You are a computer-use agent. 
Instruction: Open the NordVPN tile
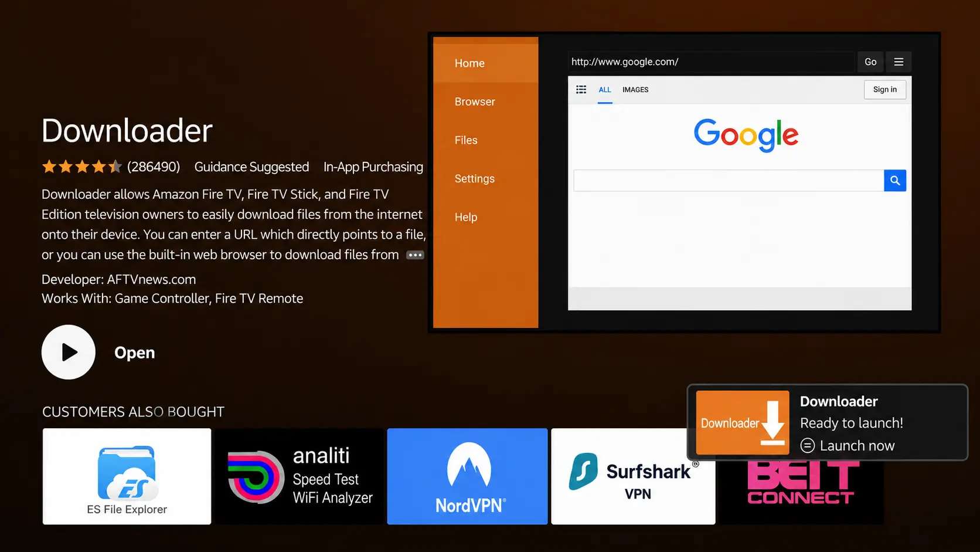click(x=468, y=476)
